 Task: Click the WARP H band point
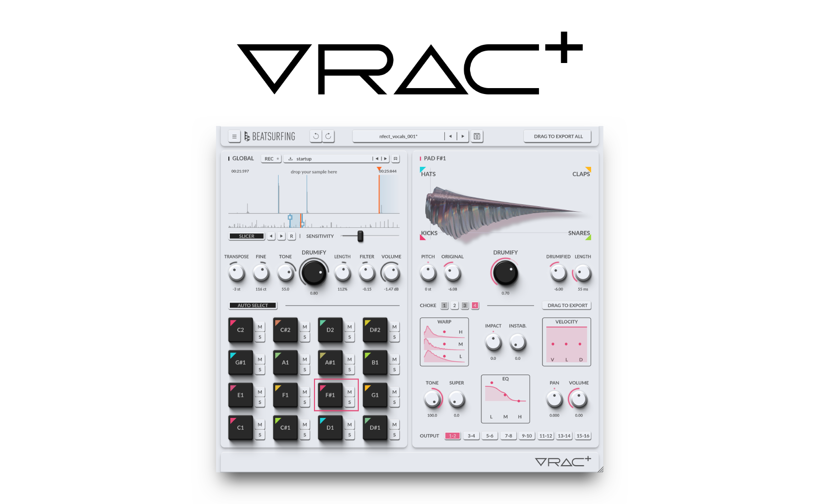pyautogui.click(x=444, y=332)
